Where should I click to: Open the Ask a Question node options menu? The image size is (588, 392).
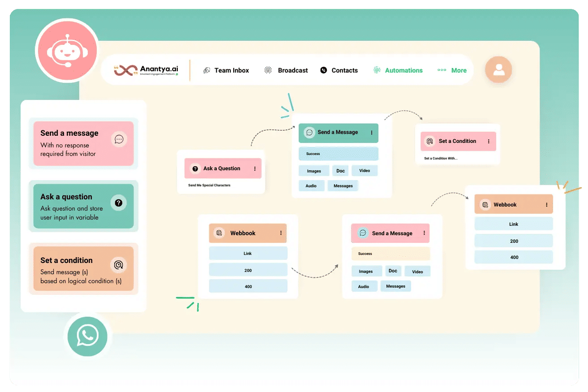[x=255, y=169]
